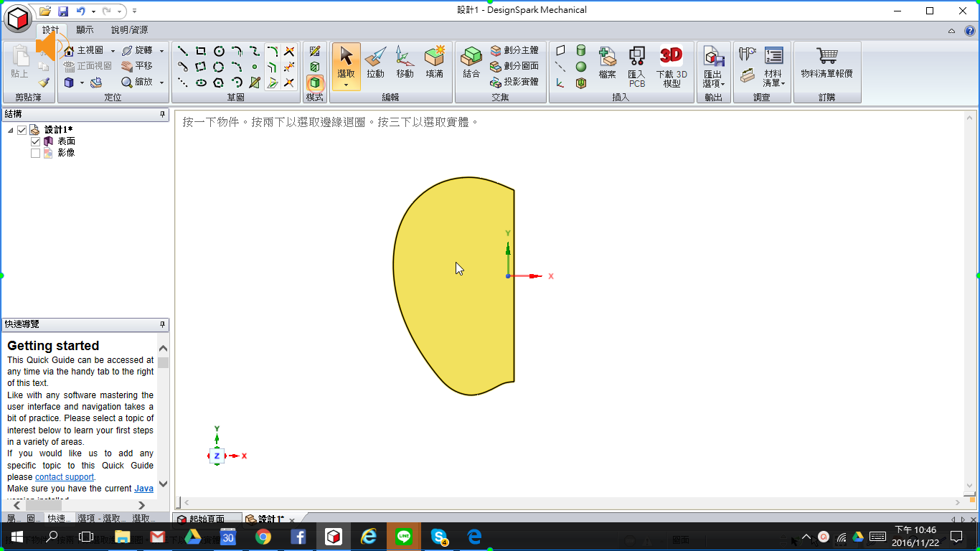Select the Line sketch tool

point(183,51)
